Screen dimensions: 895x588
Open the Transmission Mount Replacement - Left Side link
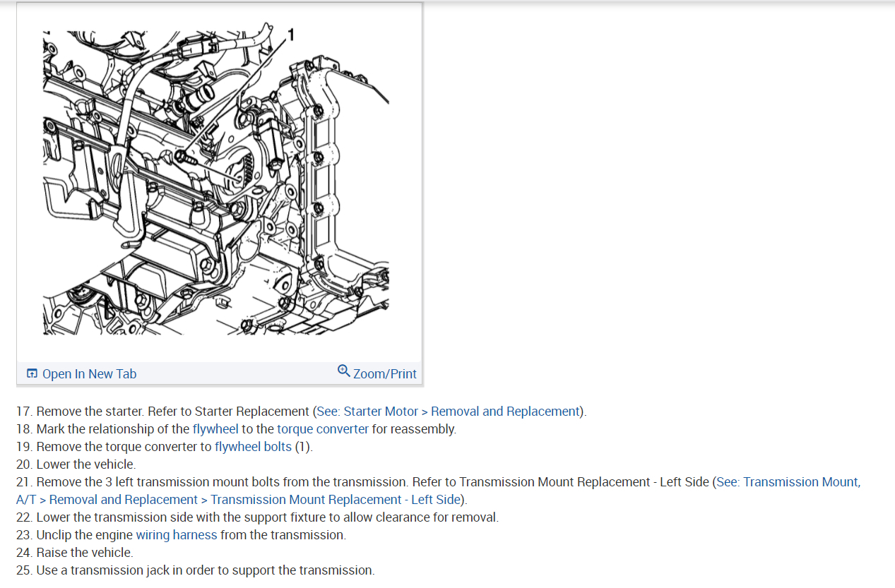[336, 500]
